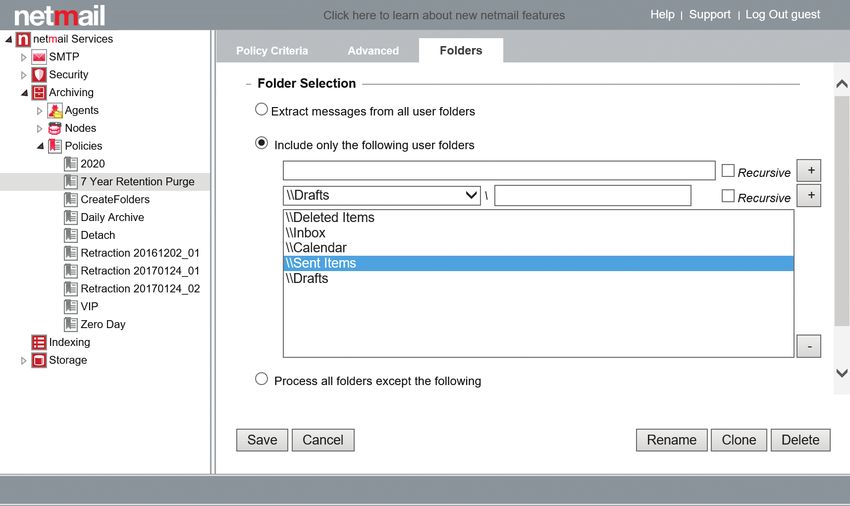
Task: Remove selected folder with minus button
Action: 809,347
